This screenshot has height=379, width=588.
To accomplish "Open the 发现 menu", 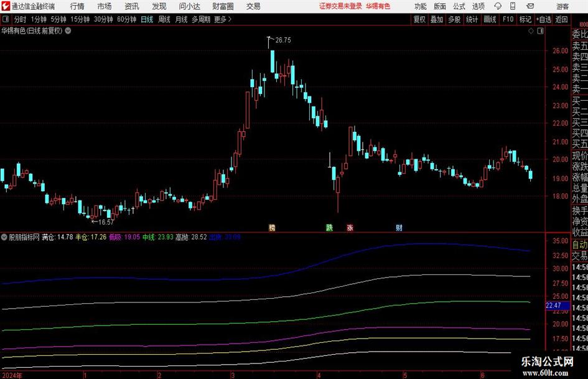I will (x=159, y=6).
